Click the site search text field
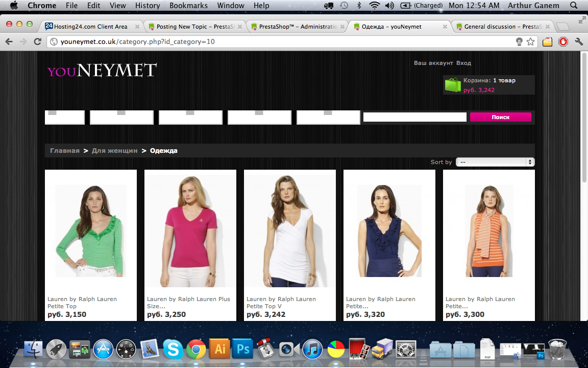This screenshot has height=368, width=588. (415, 117)
